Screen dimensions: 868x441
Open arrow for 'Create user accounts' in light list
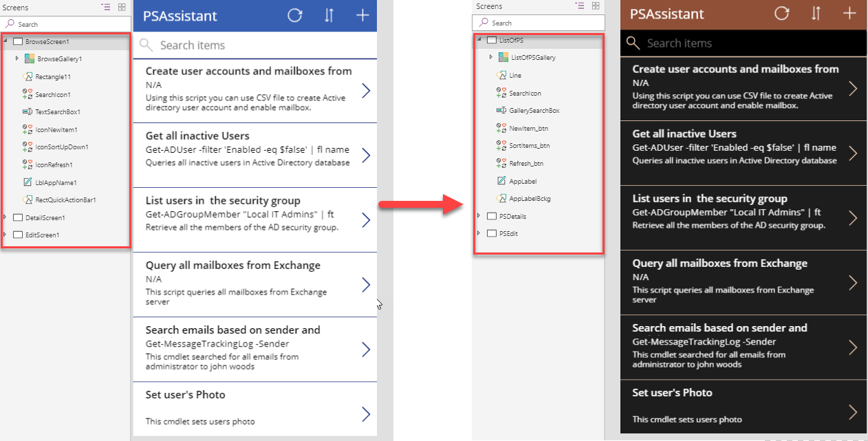[x=366, y=91]
